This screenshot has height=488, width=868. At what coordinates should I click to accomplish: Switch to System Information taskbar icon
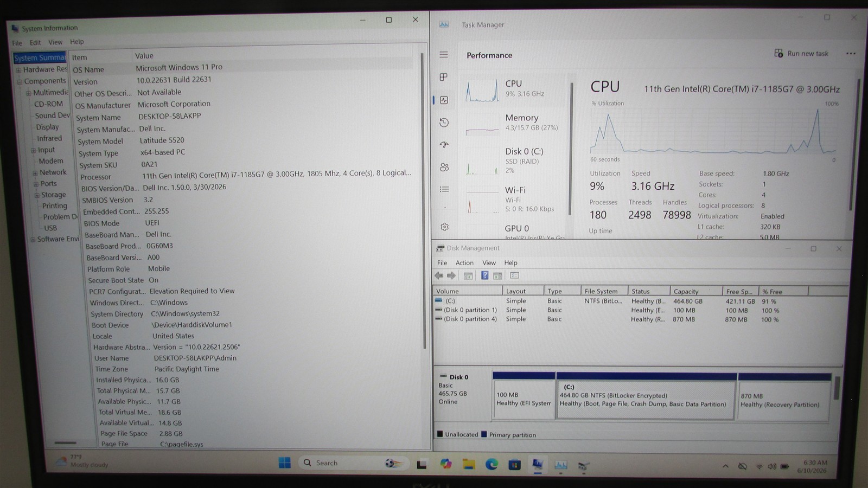(x=538, y=465)
